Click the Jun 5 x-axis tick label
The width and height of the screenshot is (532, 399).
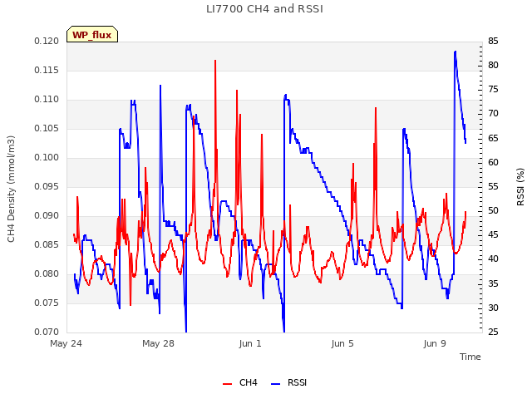(x=342, y=343)
